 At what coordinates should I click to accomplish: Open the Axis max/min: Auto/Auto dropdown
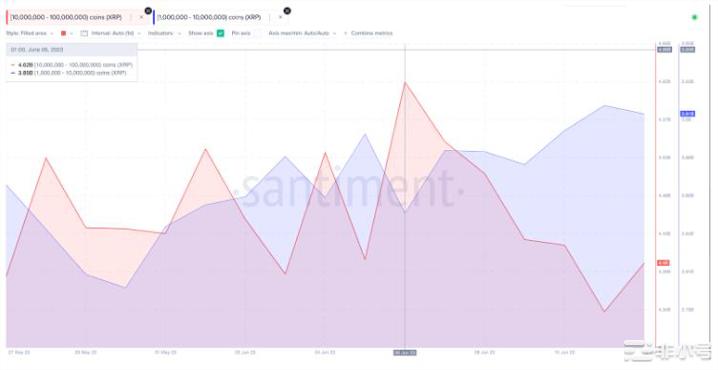tap(302, 33)
